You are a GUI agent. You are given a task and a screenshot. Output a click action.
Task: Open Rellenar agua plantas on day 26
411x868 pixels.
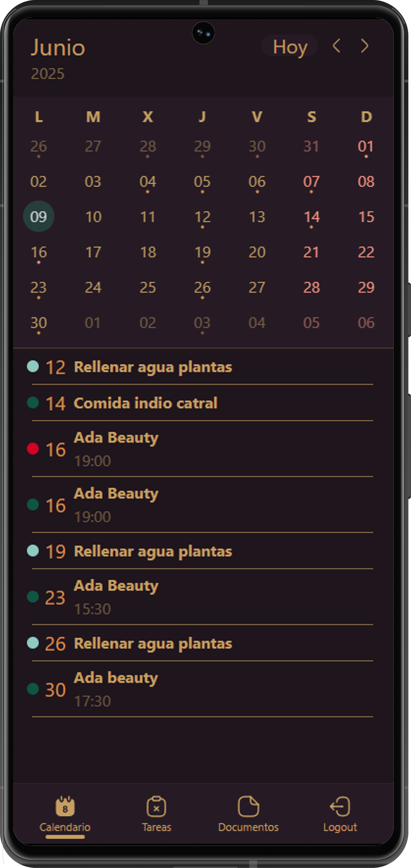point(153,644)
